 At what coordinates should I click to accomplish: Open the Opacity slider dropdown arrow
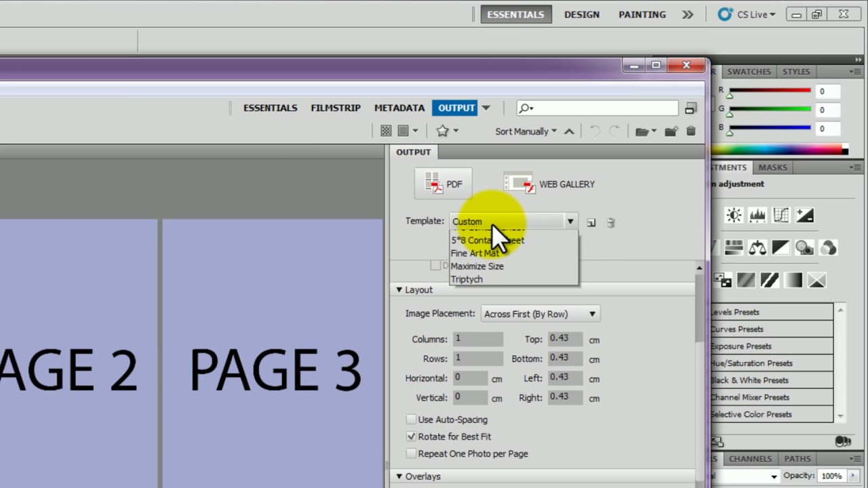point(853,476)
